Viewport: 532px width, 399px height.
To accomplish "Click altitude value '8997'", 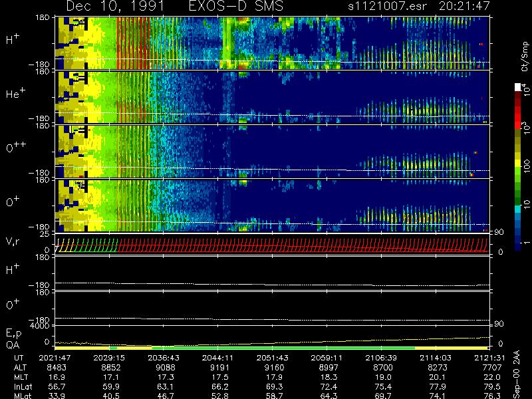I will click(x=329, y=368).
